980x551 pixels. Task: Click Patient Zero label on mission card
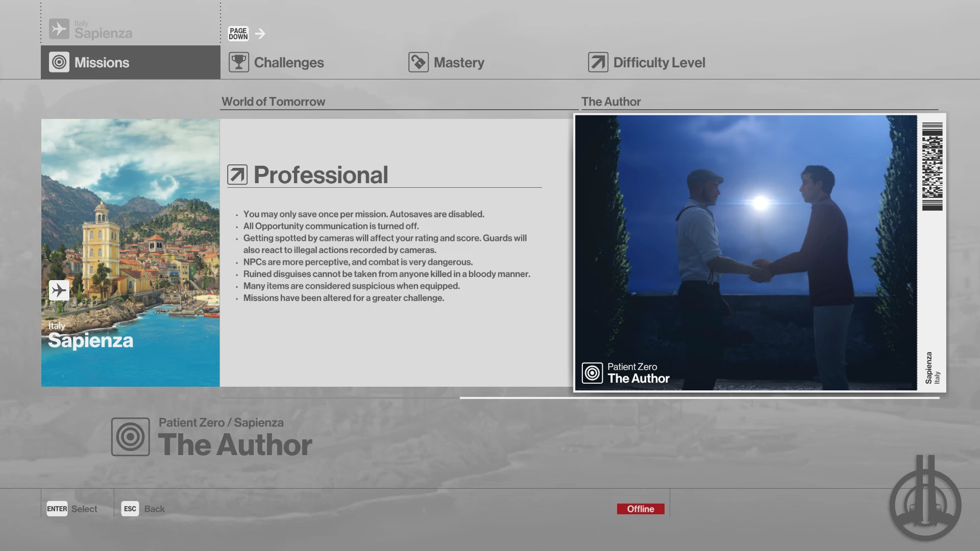click(x=632, y=367)
